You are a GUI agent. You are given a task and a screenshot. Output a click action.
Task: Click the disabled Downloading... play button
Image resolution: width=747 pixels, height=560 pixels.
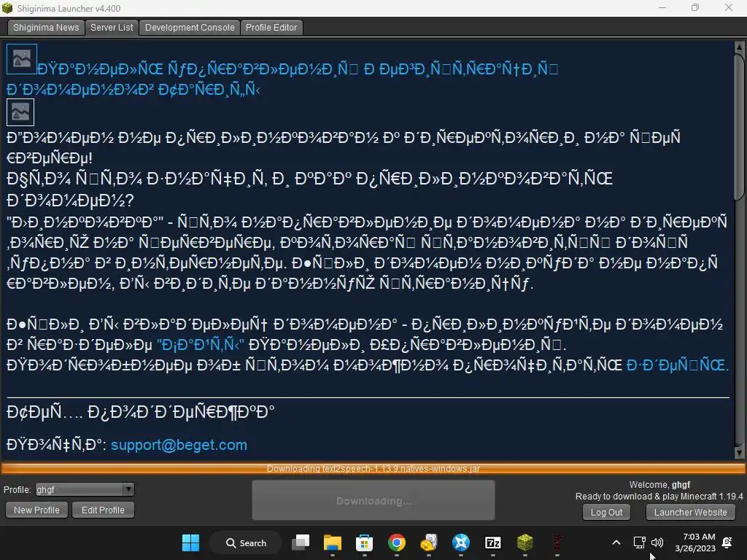pos(373,500)
